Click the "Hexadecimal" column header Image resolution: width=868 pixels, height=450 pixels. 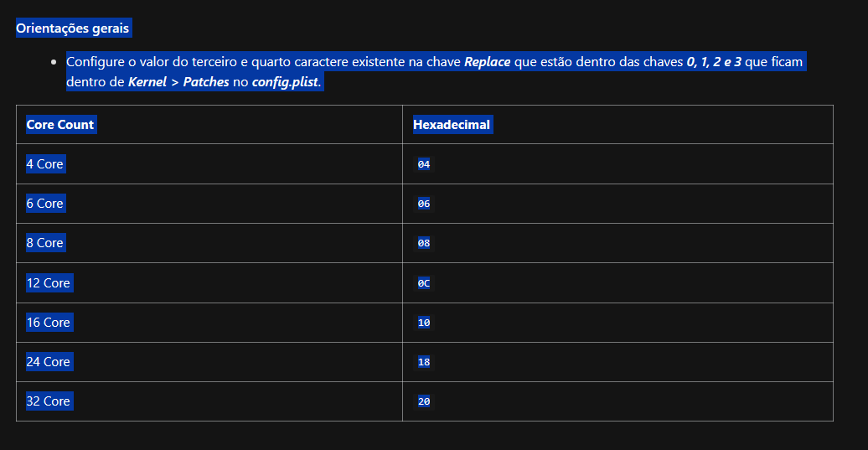point(452,125)
